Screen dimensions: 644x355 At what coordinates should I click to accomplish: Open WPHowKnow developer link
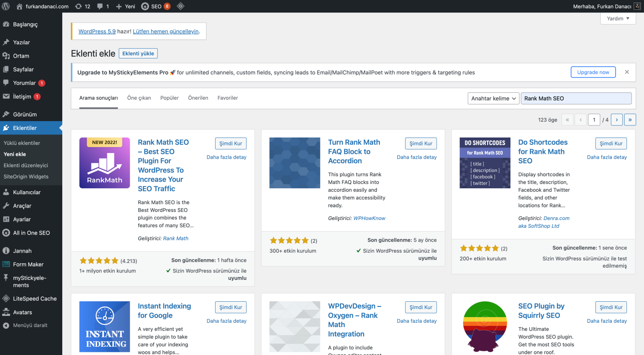tap(369, 218)
